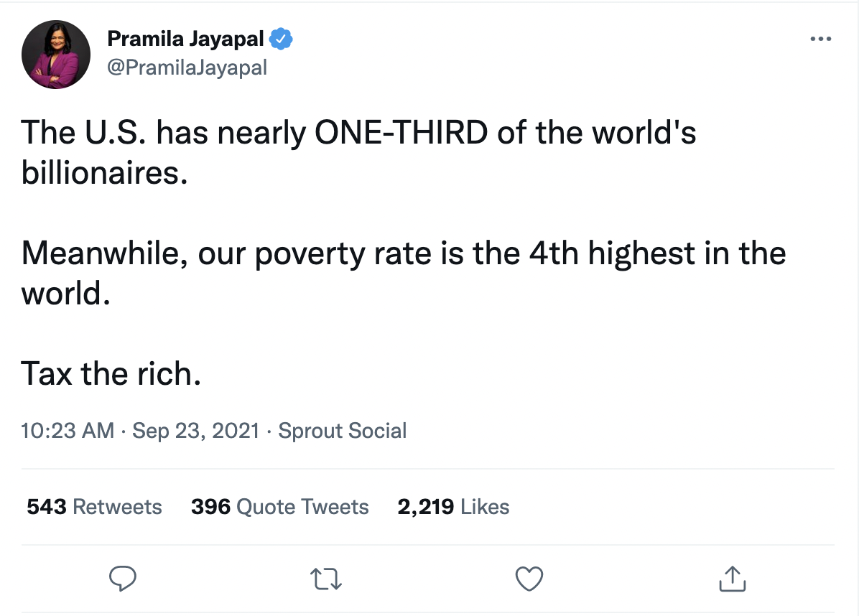The height and width of the screenshot is (616, 859).
Task: Click the Sep 23, 2021 date
Action: 195,431
